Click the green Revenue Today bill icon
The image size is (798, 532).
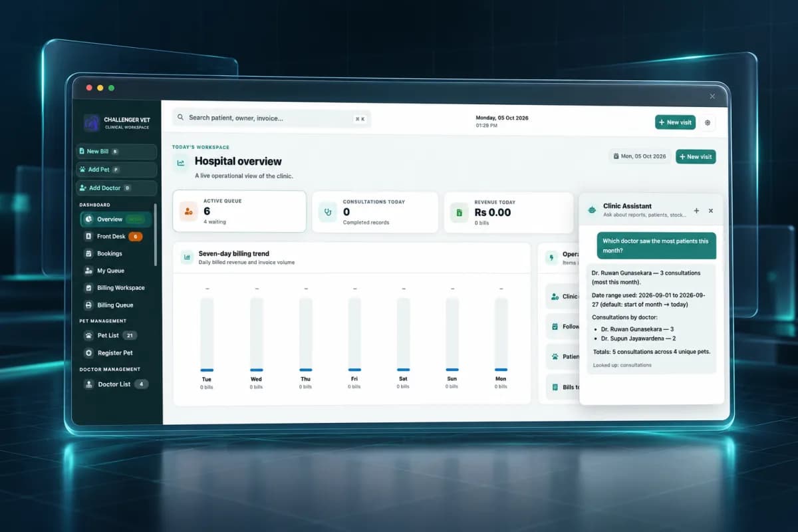coord(459,212)
